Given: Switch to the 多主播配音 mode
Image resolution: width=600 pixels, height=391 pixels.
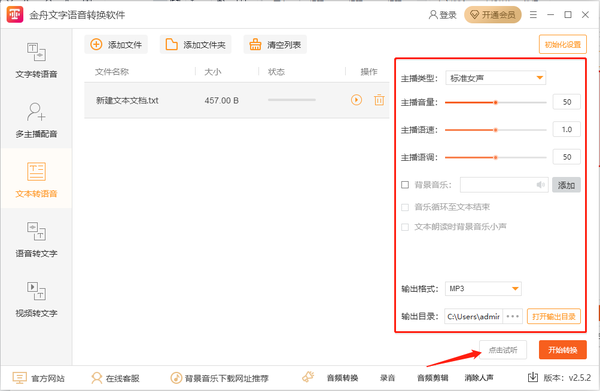Looking at the screenshot, I should pos(36,120).
